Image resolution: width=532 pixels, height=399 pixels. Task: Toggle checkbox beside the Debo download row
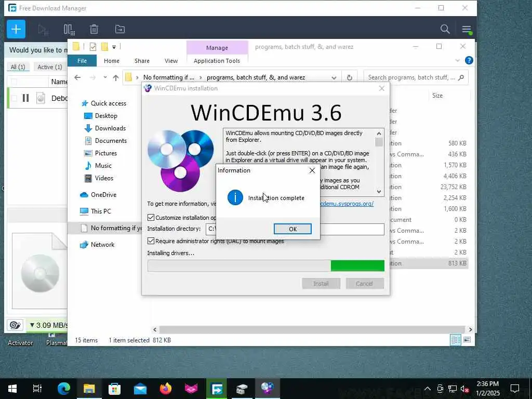[x=14, y=98]
